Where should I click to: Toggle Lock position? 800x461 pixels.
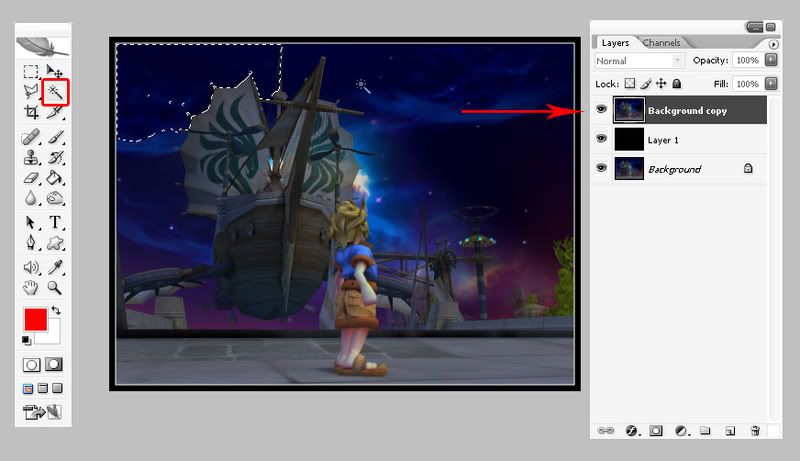coord(661,84)
